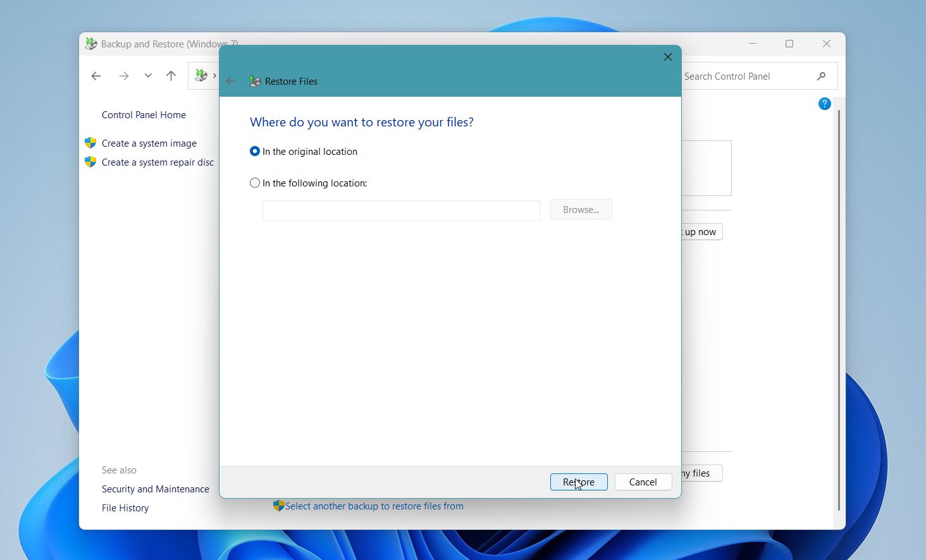
Task: Click the Backup and Restore title bar icon
Action: point(91,44)
